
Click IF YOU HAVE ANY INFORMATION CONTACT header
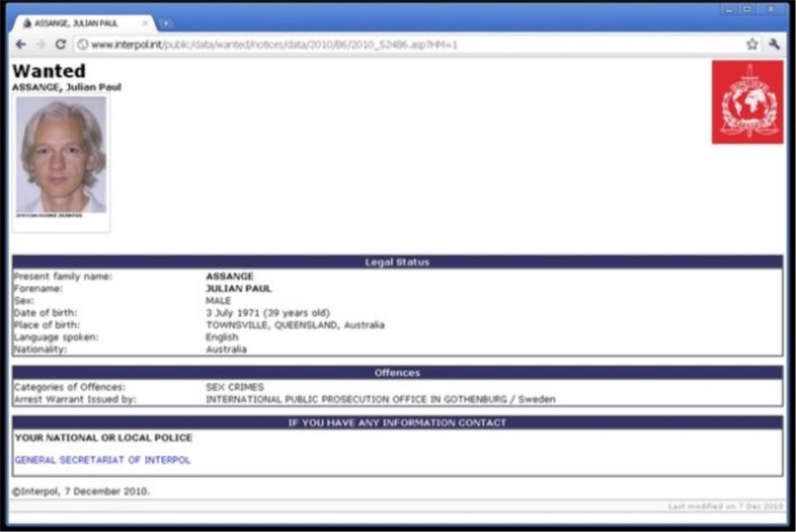pyautogui.click(x=397, y=423)
